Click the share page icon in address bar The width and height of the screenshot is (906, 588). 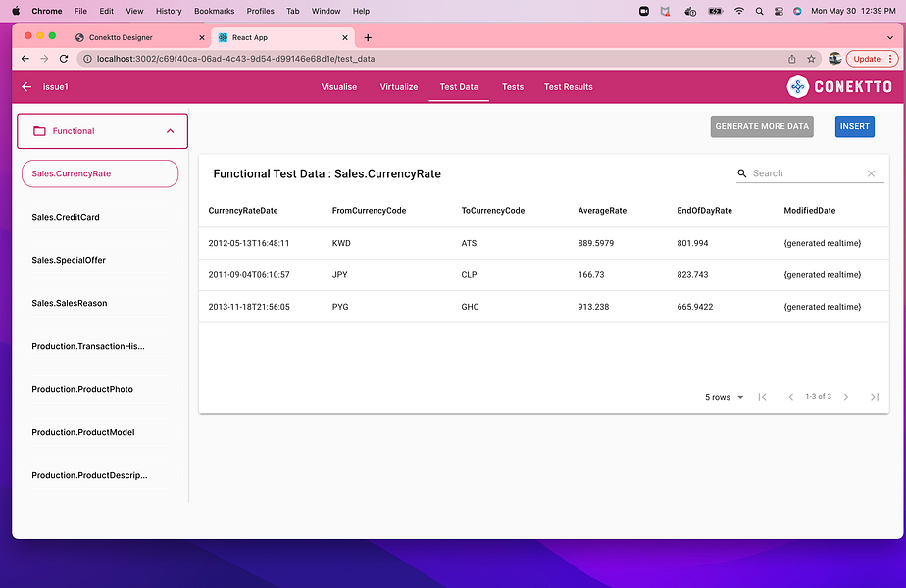point(791,59)
